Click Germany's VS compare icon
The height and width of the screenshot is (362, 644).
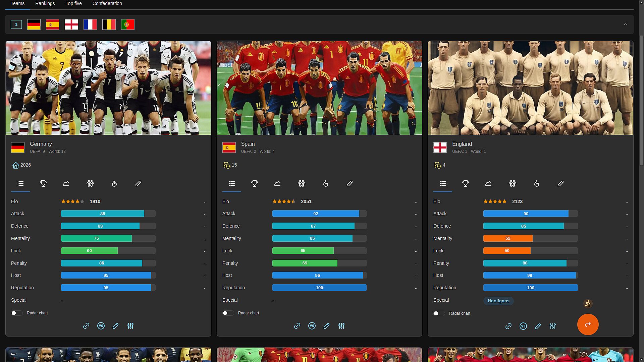point(101,326)
